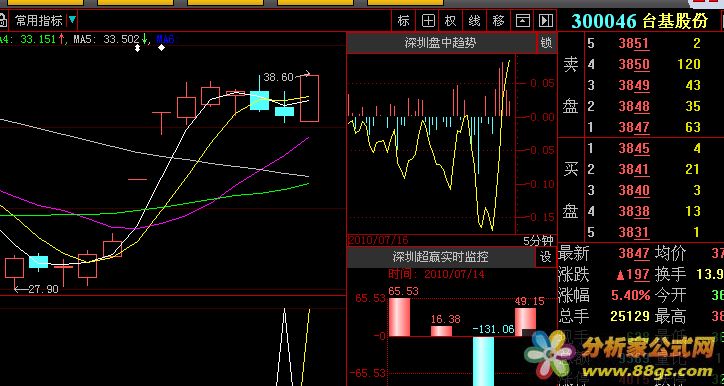Expand the 常用指标 dropdown arrow
Image resolution: width=724 pixels, height=386 pixels.
coord(72,20)
